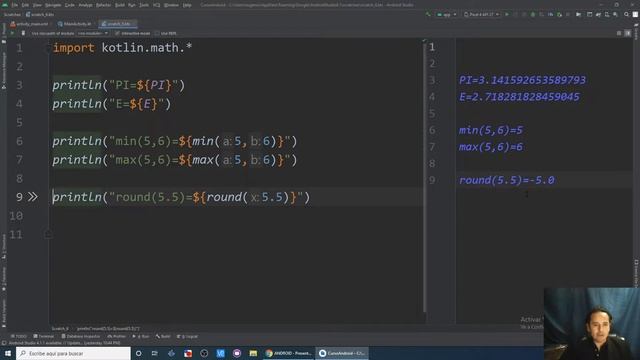This screenshot has width=640, height=360.
Task: Click the CursoAndroid taskbar window button
Action: pos(342,353)
